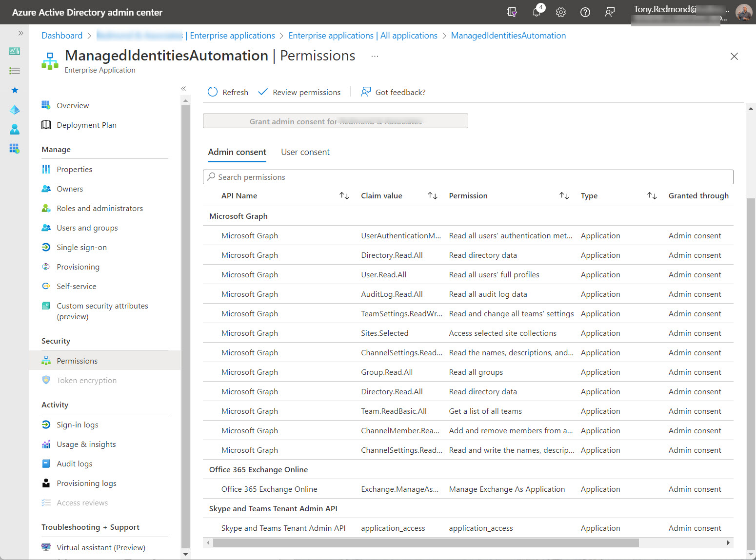Viewport: 756px width, 560px height.
Task: Open the Enterprise applications grid icon
Action: (15, 149)
